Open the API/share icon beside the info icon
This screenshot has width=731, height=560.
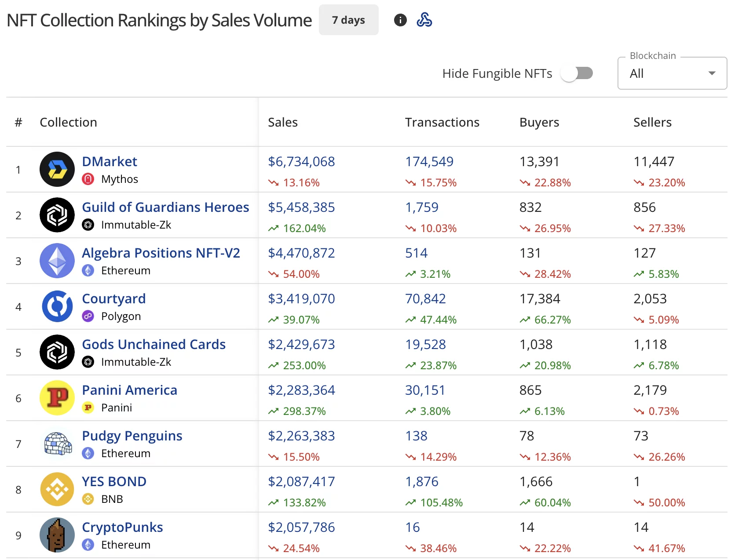click(424, 20)
